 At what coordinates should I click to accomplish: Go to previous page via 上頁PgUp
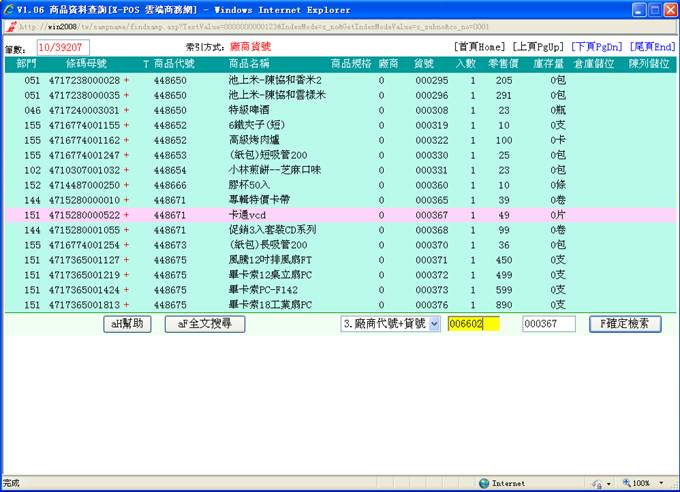(538, 46)
